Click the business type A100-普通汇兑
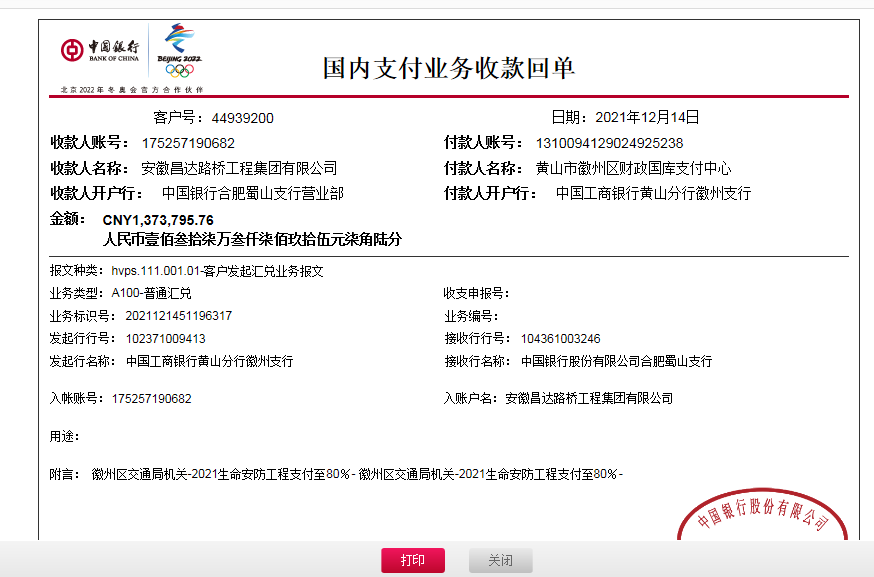This screenshot has width=874, height=577. pos(151,293)
